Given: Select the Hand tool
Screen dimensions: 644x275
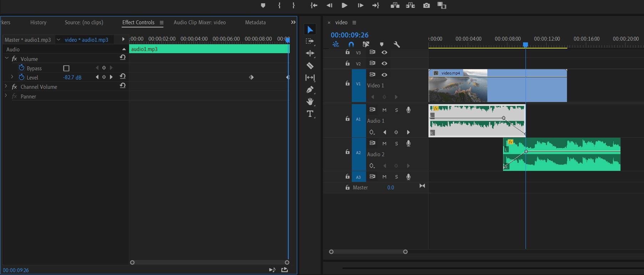Looking at the screenshot, I should (310, 102).
